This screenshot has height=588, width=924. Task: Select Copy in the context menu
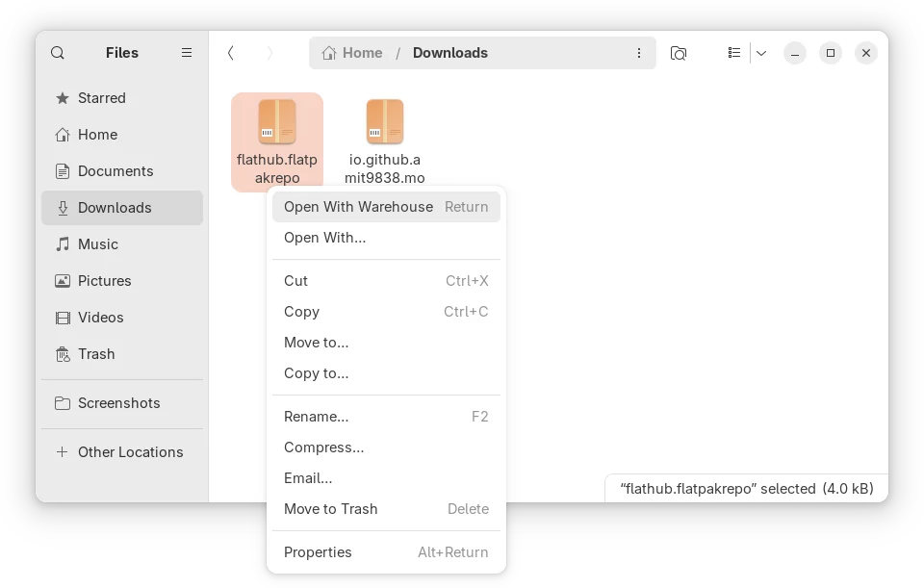click(x=386, y=311)
